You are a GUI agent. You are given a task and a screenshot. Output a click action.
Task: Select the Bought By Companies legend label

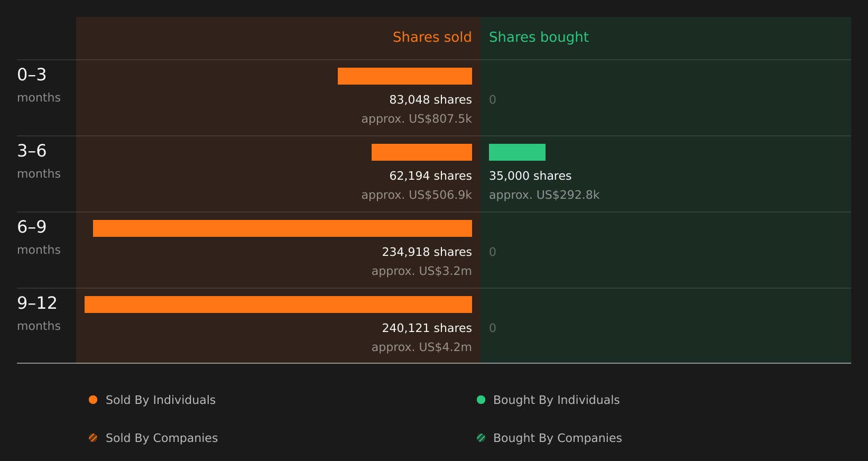(x=557, y=438)
